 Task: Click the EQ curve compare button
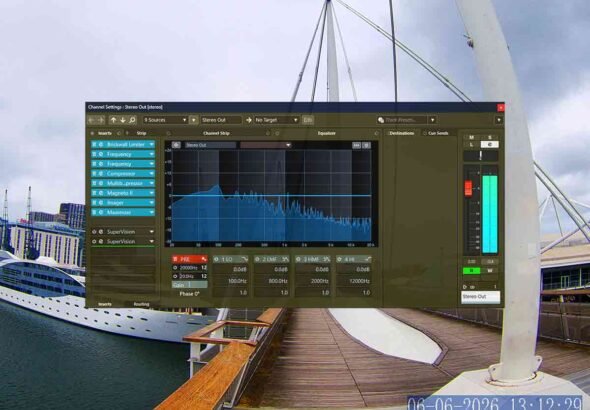356,145
